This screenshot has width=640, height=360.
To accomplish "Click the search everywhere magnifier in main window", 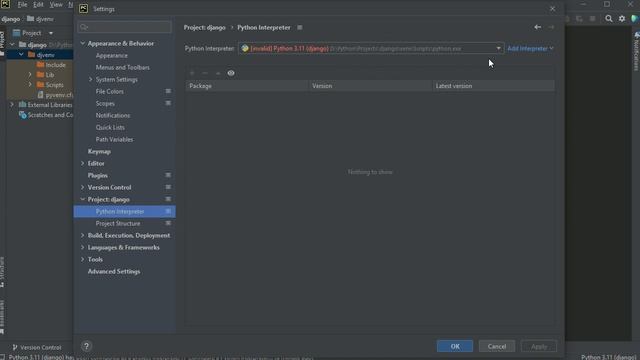I will click(609, 18).
